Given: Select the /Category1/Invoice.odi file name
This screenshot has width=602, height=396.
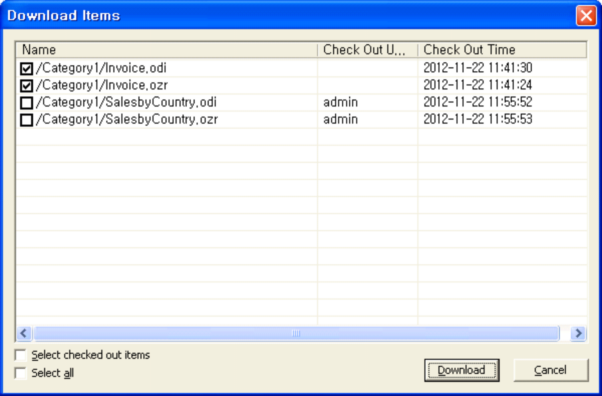Looking at the screenshot, I should click(101, 68).
